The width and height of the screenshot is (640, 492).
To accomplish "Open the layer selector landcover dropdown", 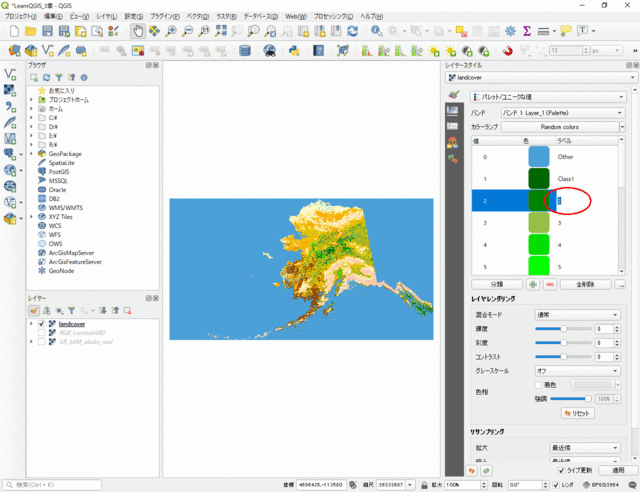I will click(x=541, y=78).
